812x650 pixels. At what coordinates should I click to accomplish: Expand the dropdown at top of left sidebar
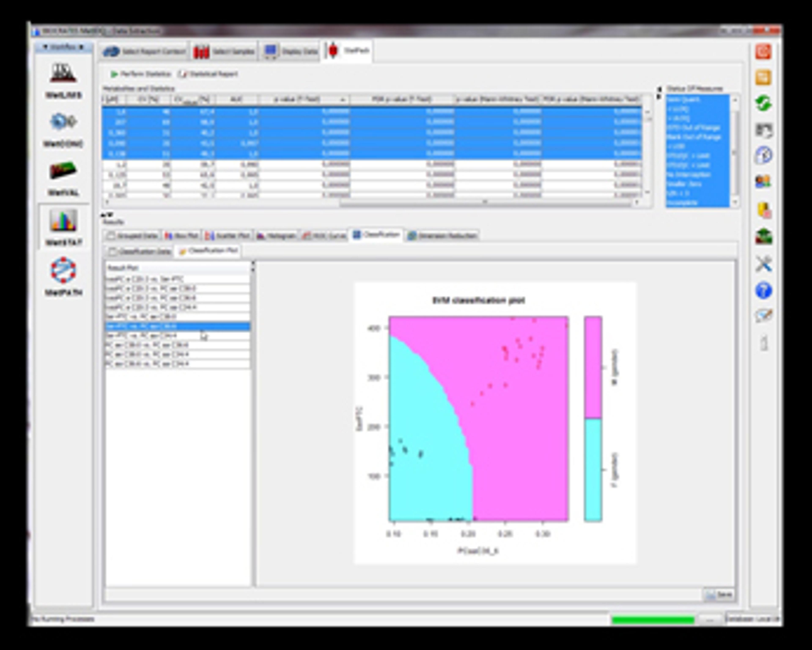coord(63,47)
